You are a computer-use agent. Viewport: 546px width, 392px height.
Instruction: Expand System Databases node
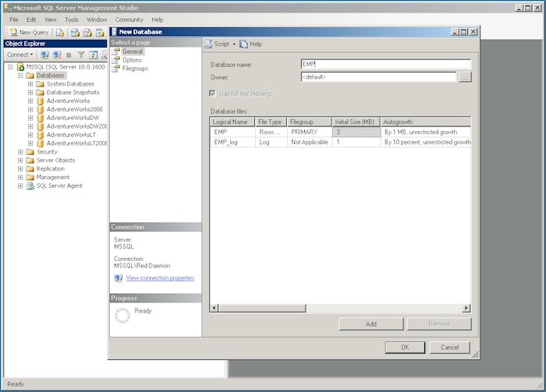[x=30, y=84]
